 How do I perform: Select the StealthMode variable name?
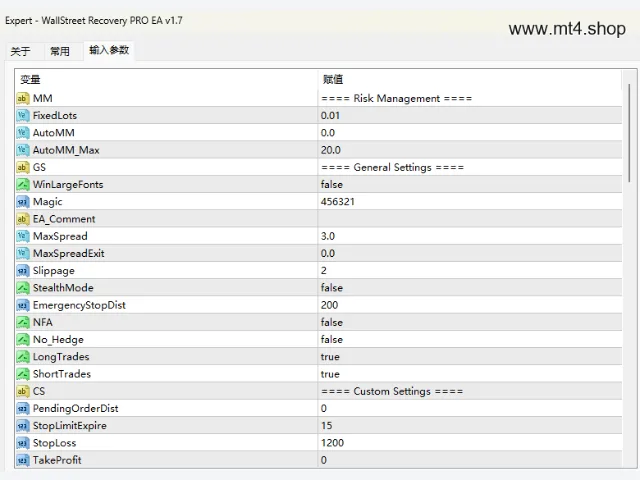coord(63,288)
